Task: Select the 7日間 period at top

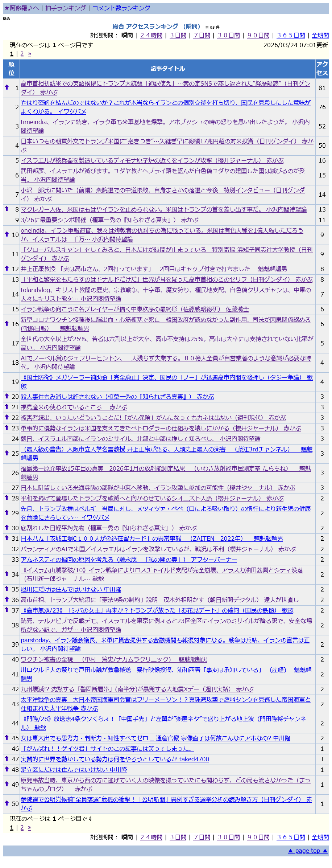Action: 202,35
